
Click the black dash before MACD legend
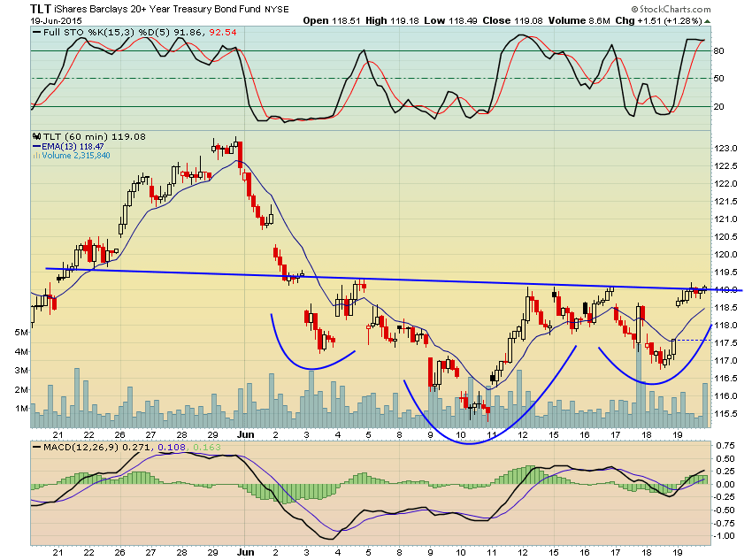pyautogui.click(x=36, y=448)
